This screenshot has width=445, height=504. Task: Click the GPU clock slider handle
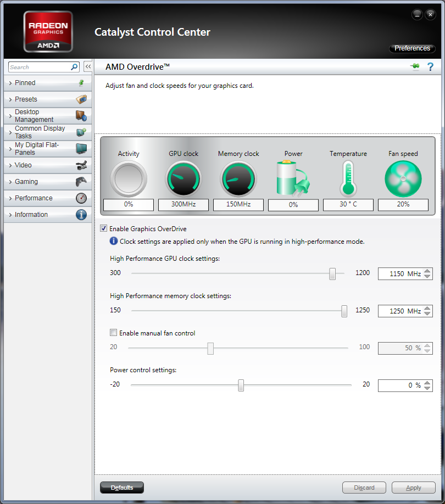point(332,274)
